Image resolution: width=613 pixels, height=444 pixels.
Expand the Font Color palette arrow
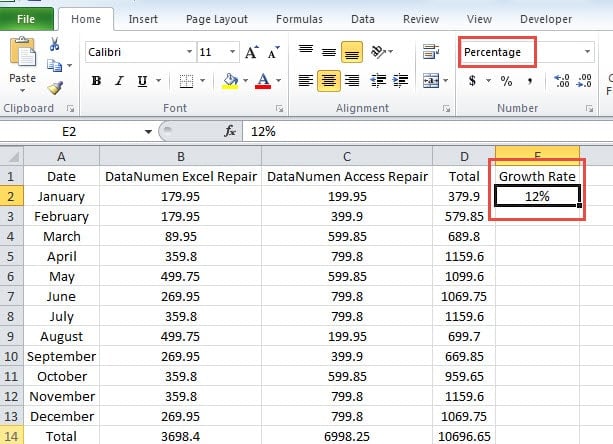278,81
